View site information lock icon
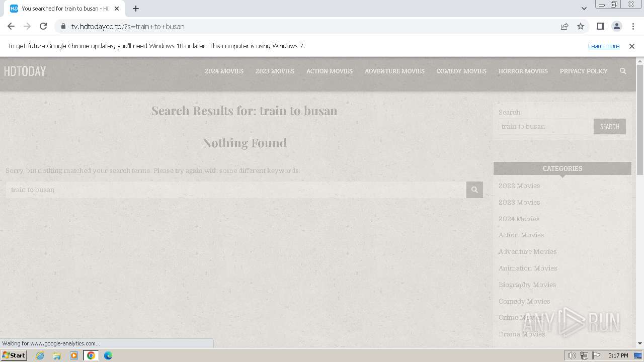Screen dimensions: 644x362 (63, 26)
